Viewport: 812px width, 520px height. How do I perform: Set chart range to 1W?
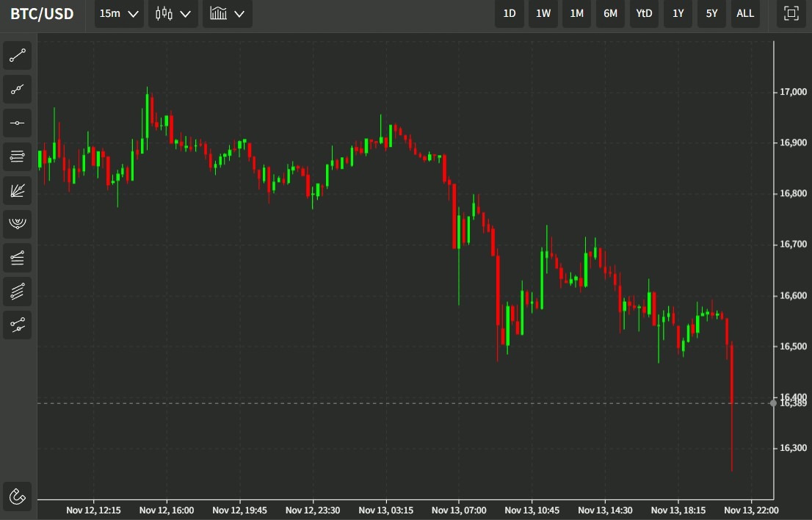point(543,13)
